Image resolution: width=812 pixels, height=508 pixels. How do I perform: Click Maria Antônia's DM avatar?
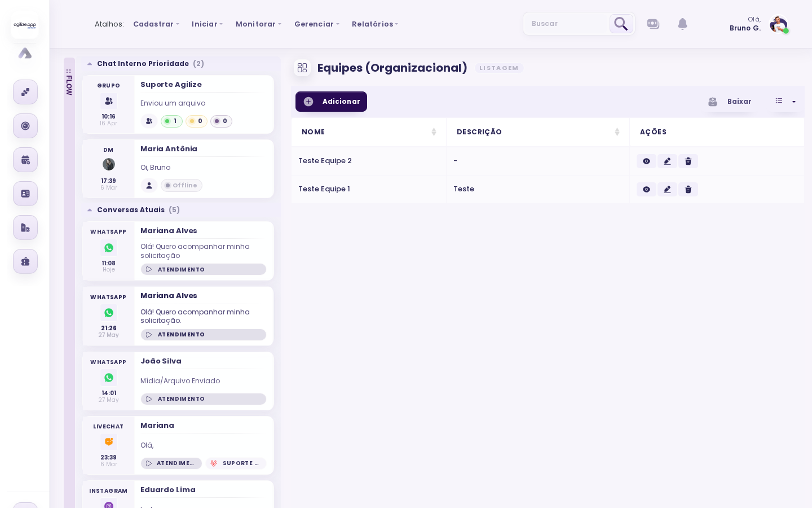tap(109, 164)
